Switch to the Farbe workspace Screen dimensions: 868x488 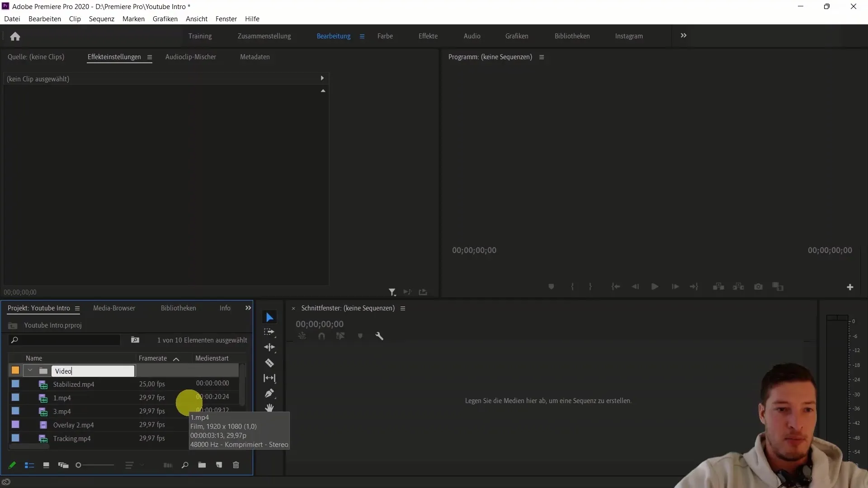tap(385, 36)
